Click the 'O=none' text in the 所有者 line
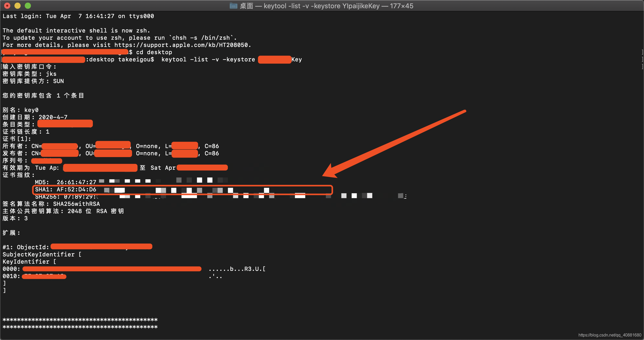 (x=147, y=146)
